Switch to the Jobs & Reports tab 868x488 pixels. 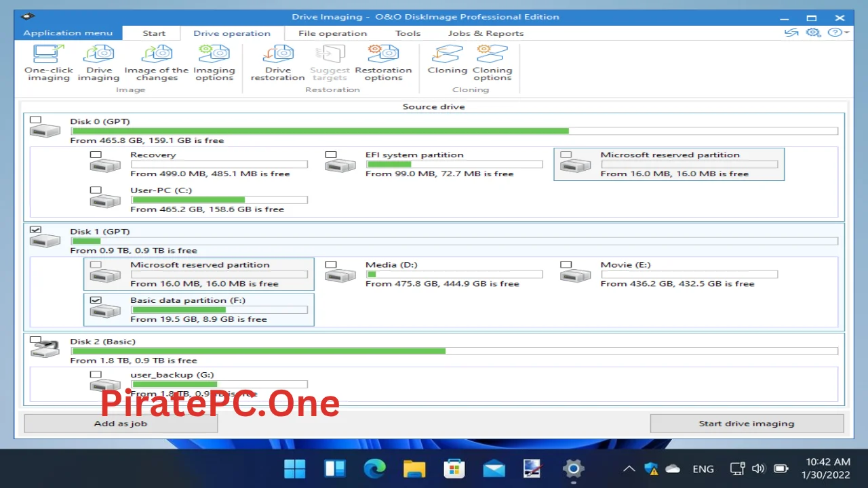click(x=486, y=33)
